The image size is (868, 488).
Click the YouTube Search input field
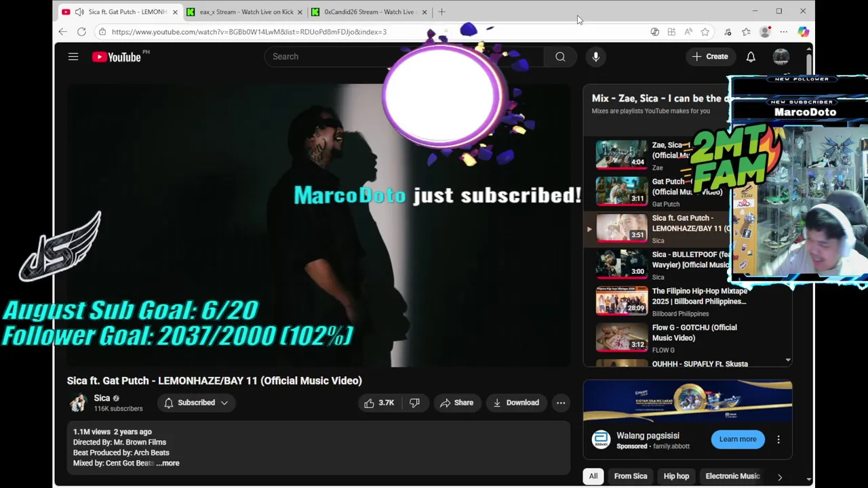(x=403, y=57)
